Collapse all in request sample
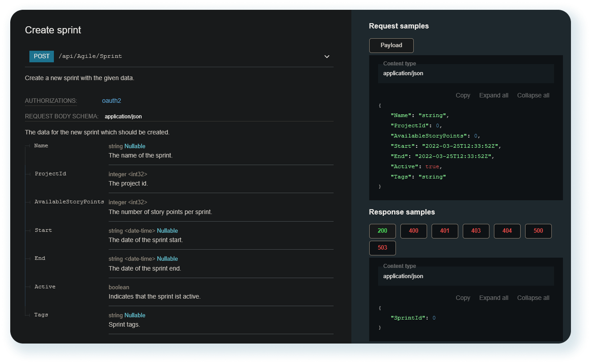The image size is (591, 364). point(533,95)
